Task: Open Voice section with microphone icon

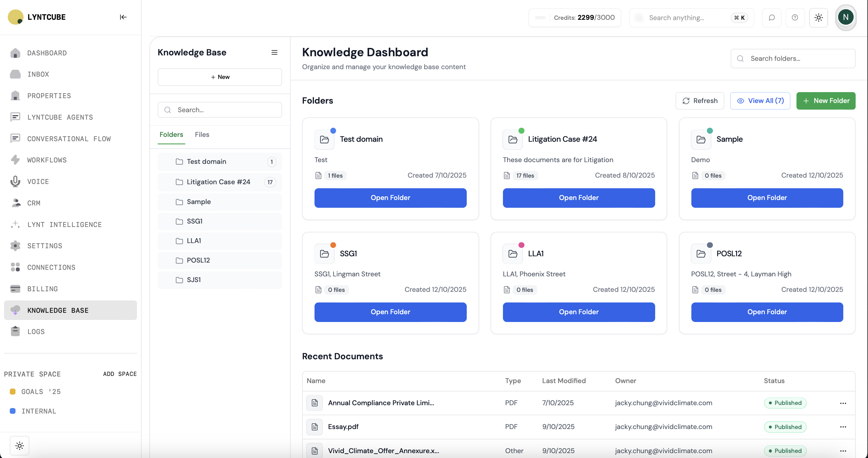Action: 38,182
